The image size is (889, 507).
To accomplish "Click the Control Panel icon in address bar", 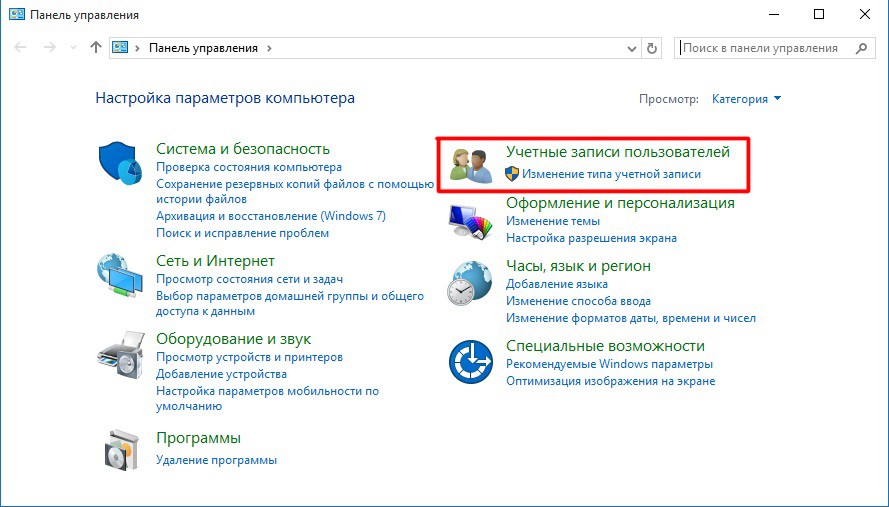I will point(120,48).
